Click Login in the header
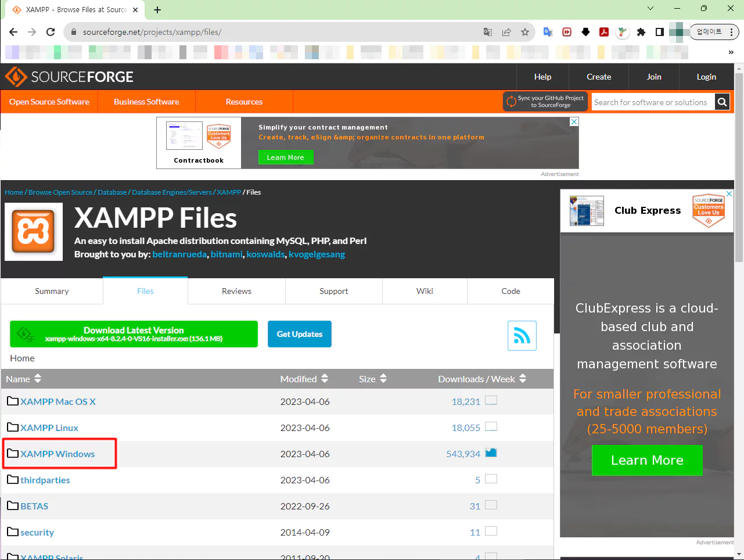Screen dimensions: 744x560 (706, 77)
